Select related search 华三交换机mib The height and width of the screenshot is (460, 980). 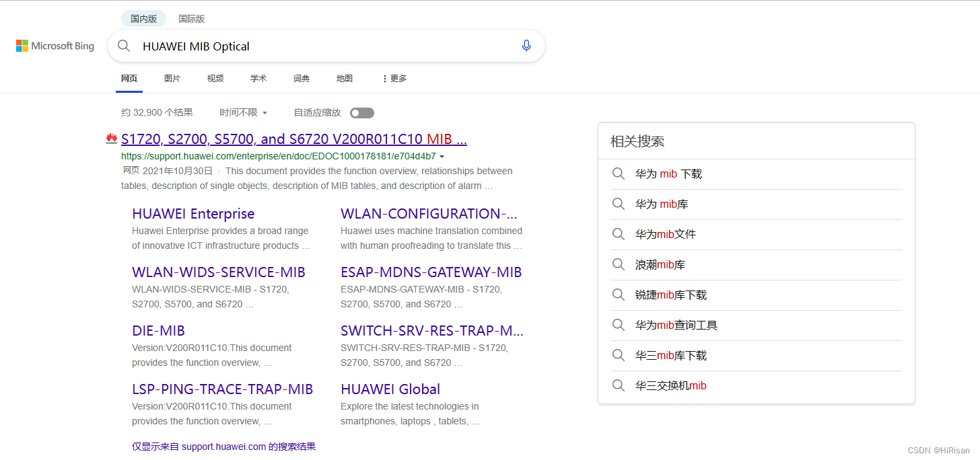671,386
